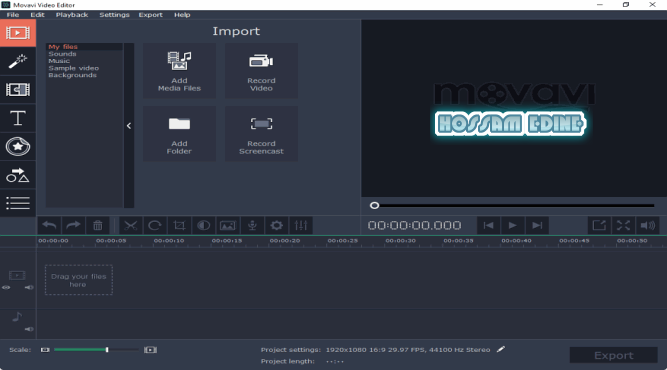Open the Color adjustments tool

pyautogui.click(x=203, y=225)
